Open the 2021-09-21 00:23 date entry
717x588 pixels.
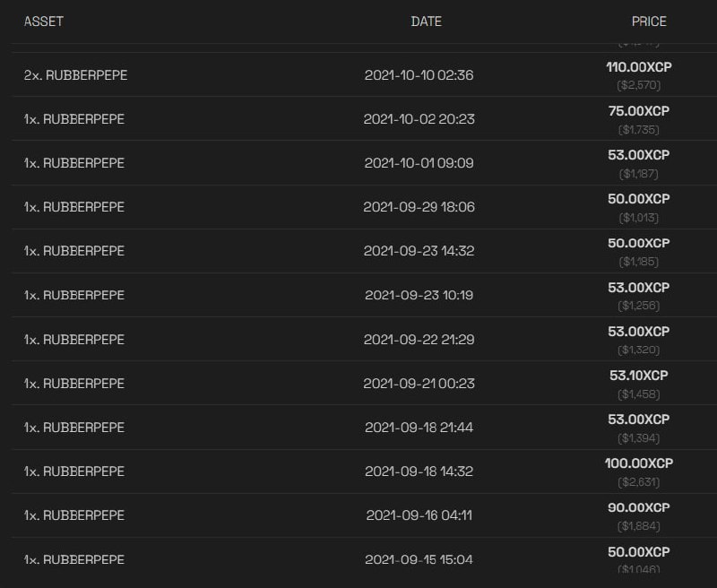pos(419,384)
